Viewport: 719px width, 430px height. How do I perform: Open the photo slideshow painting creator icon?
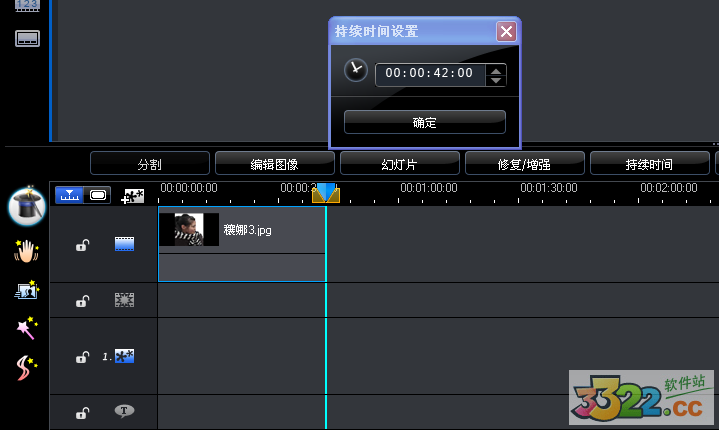pyautogui.click(x=27, y=290)
